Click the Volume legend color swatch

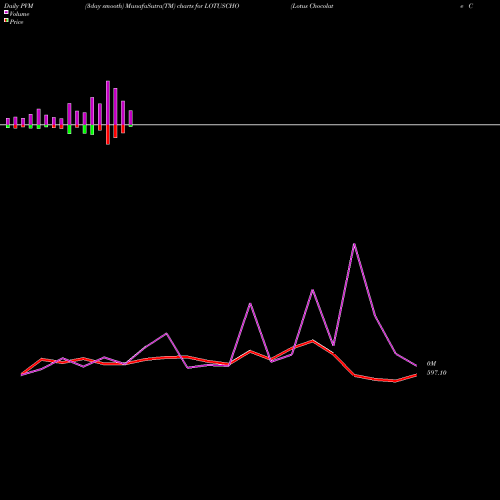click(6, 12)
